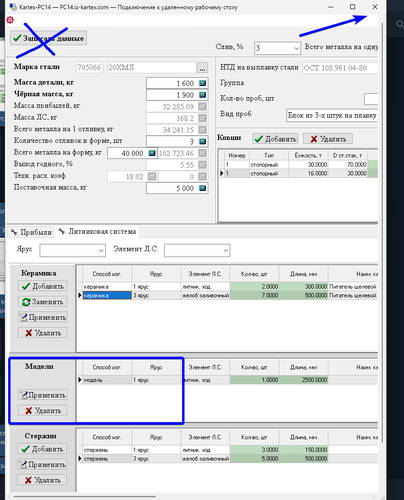Click grey icon beside Выход годного 5.55
Viewport: 404px width, 500px height.
point(202,165)
